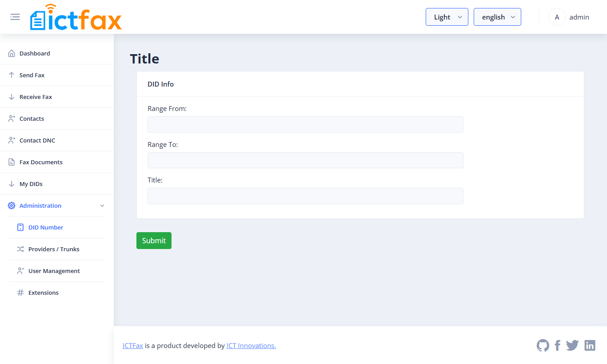Click the DID Info card header

tap(360, 84)
